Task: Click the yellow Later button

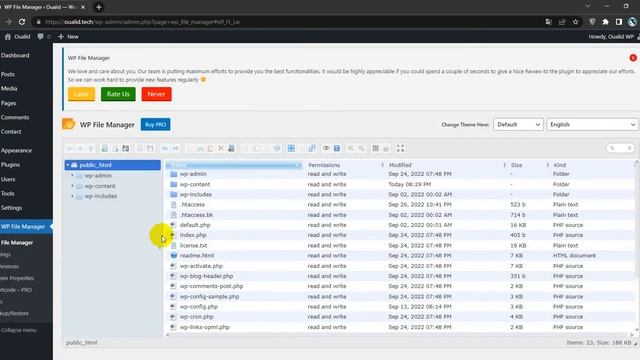Action: 81,94
